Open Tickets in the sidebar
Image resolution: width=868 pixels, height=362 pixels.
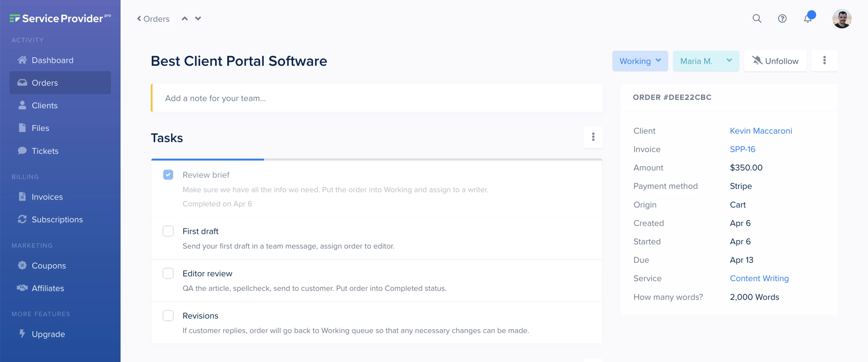(x=60, y=151)
